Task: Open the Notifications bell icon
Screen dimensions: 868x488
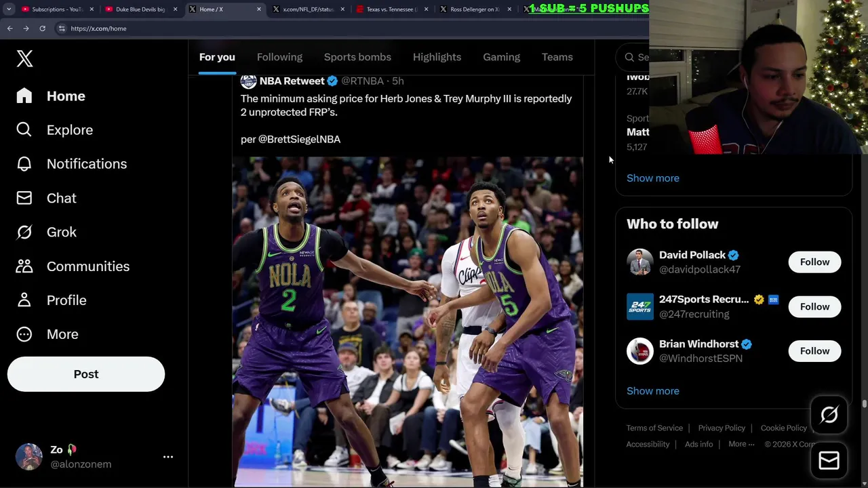Action: (24, 163)
